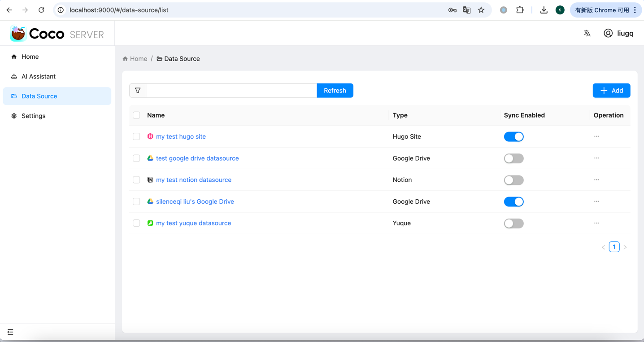Viewport: 644px width, 342px height.
Task: Disable sync for my test hugo site
Action: (513, 136)
